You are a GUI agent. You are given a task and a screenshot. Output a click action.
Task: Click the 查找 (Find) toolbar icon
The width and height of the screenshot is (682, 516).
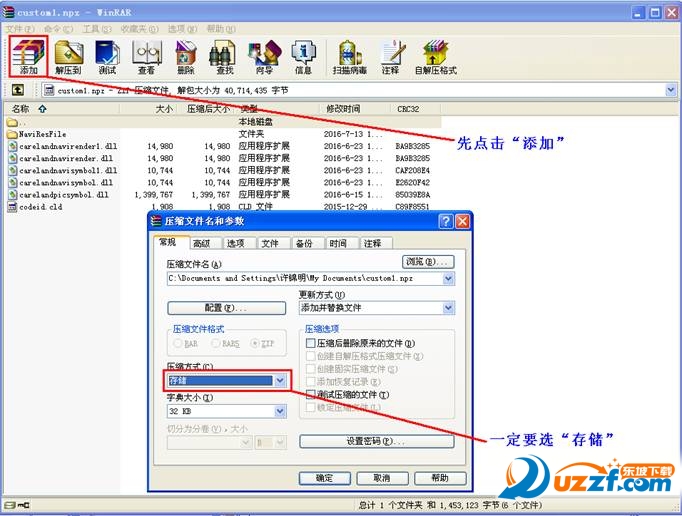(224, 57)
